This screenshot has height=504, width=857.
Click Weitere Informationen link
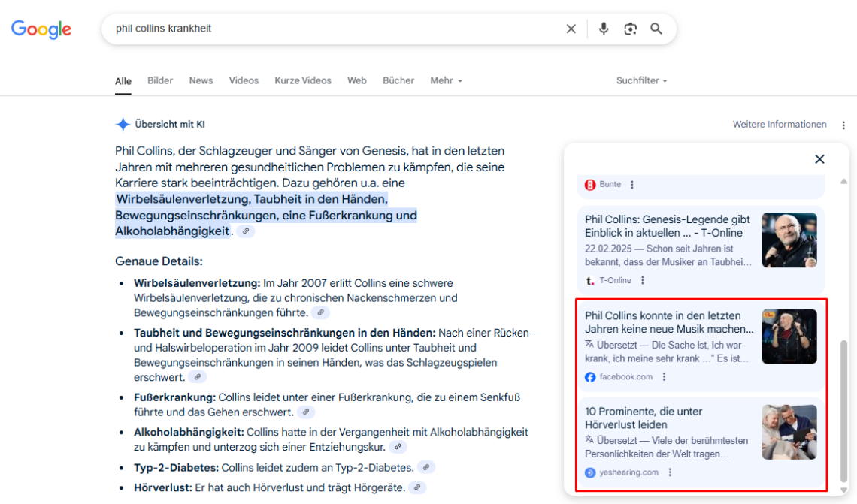(780, 125)
